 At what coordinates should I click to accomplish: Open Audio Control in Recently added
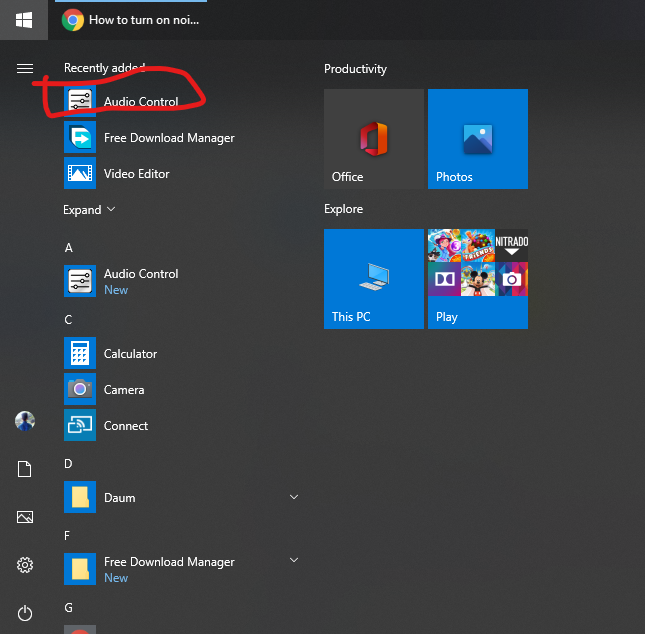[x=140, y=102]
